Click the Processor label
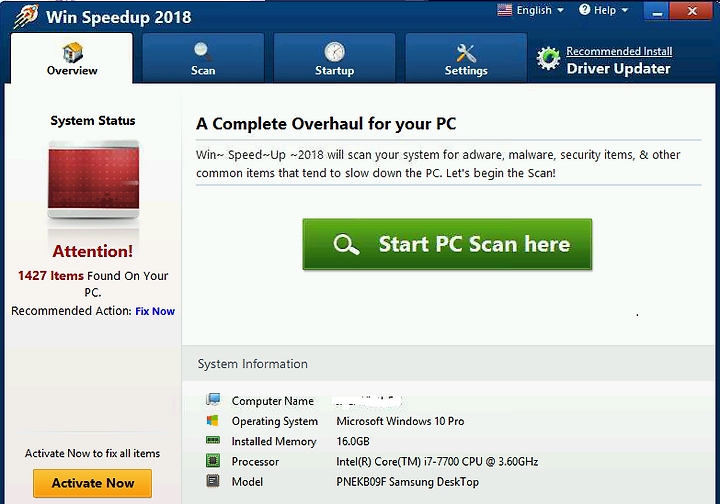 [x=255, y=461]
